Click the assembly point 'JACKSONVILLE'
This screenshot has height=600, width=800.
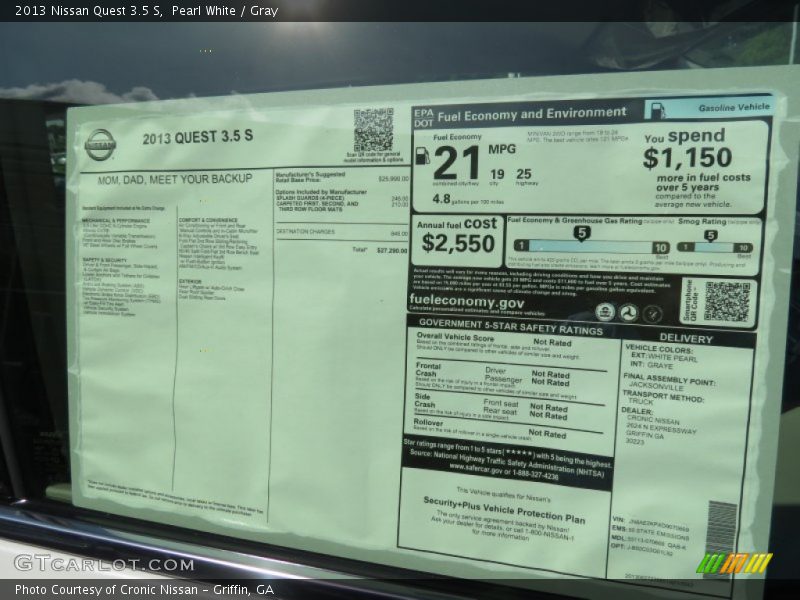pos(656,387)
